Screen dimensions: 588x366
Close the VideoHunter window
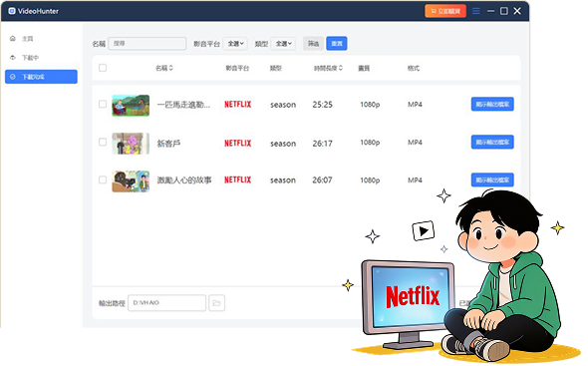pos(517,11)
